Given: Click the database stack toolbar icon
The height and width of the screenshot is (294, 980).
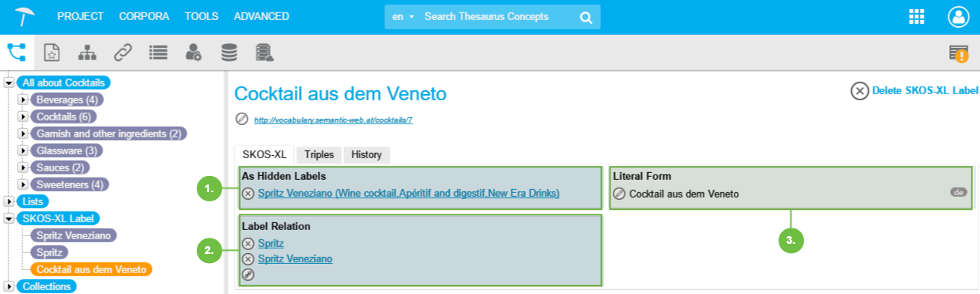Looking at the screenshot, I should tap(229, 52).
